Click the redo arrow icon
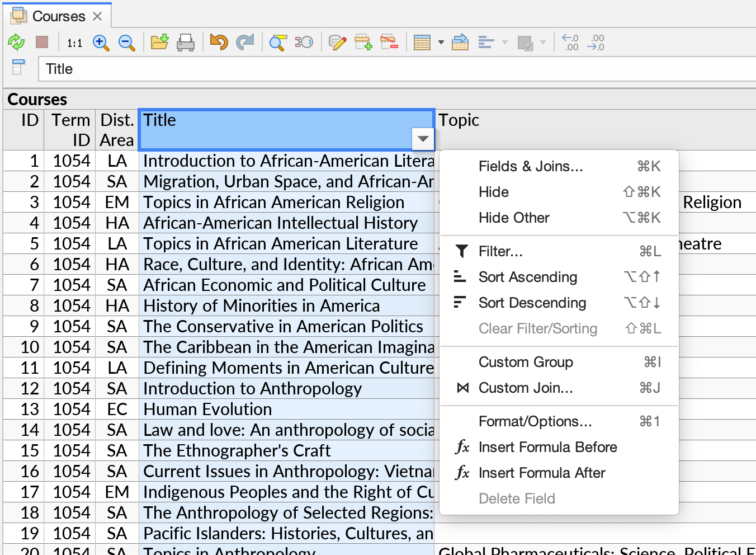Screen dimensions: 756x555 coord(245,42)
